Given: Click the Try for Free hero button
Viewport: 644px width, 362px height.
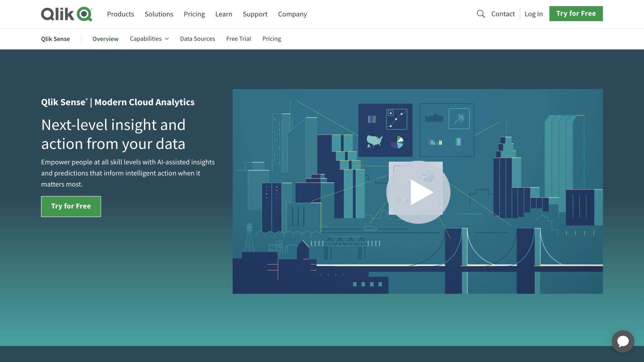Looking at the screenshot, I should click(x=71, y=206).
